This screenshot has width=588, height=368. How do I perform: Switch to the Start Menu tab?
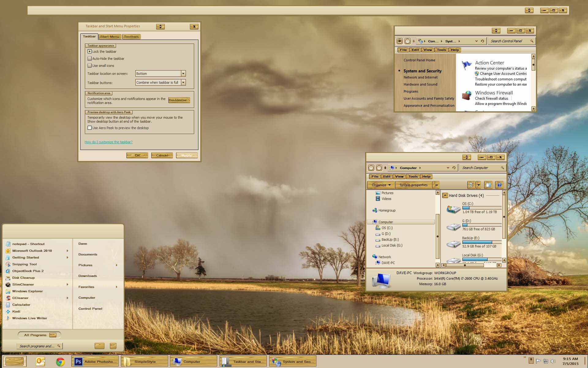pos(110,36)
